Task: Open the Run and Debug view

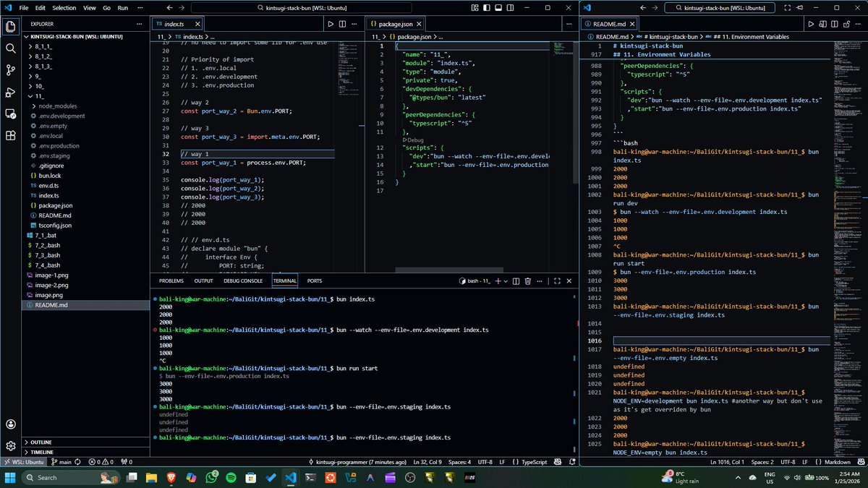Action: [x=11, y=92]
